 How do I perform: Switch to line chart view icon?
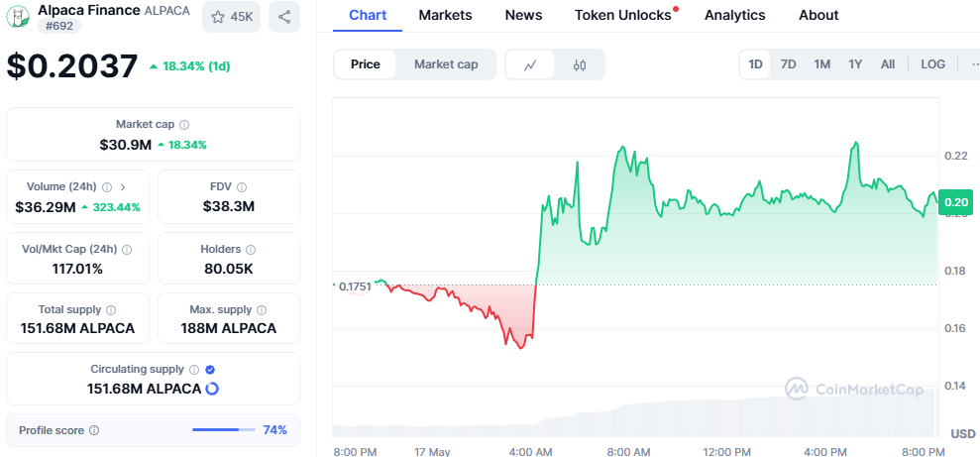tap(530, 64)
